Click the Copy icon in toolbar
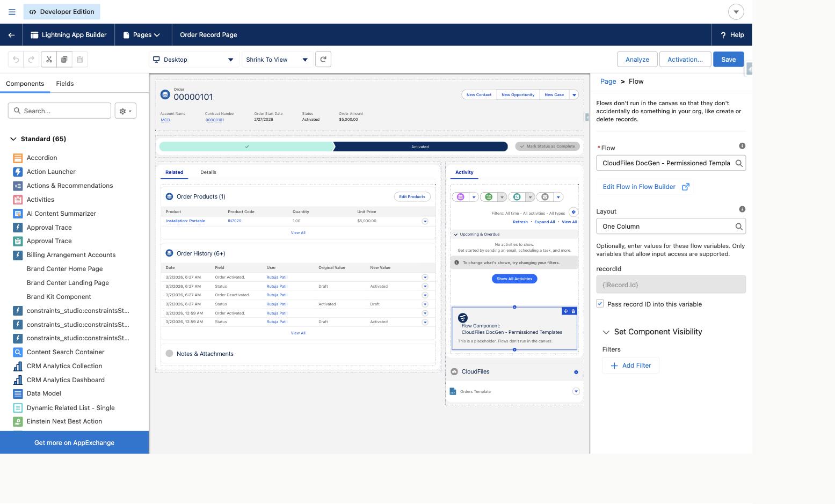Viewport: 835px width, 504px height. pyautogui.click(x=64, y=60)
